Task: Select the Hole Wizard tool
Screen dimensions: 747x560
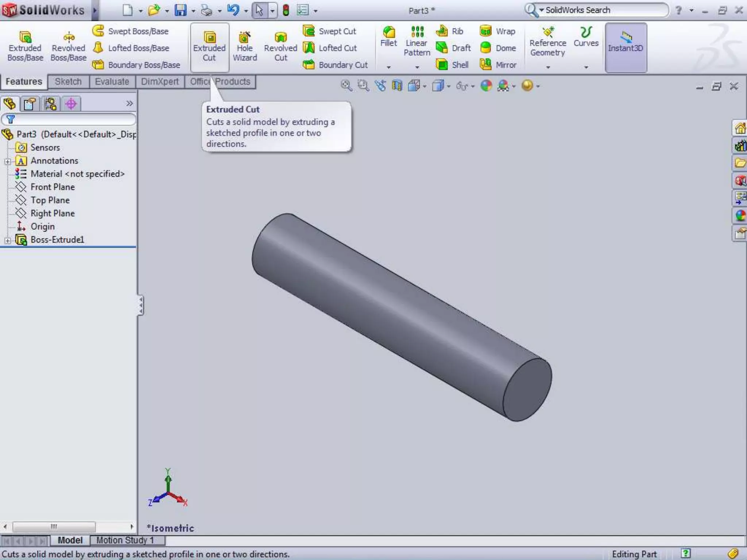Action: pyautogui.click(x=245, y=46)
